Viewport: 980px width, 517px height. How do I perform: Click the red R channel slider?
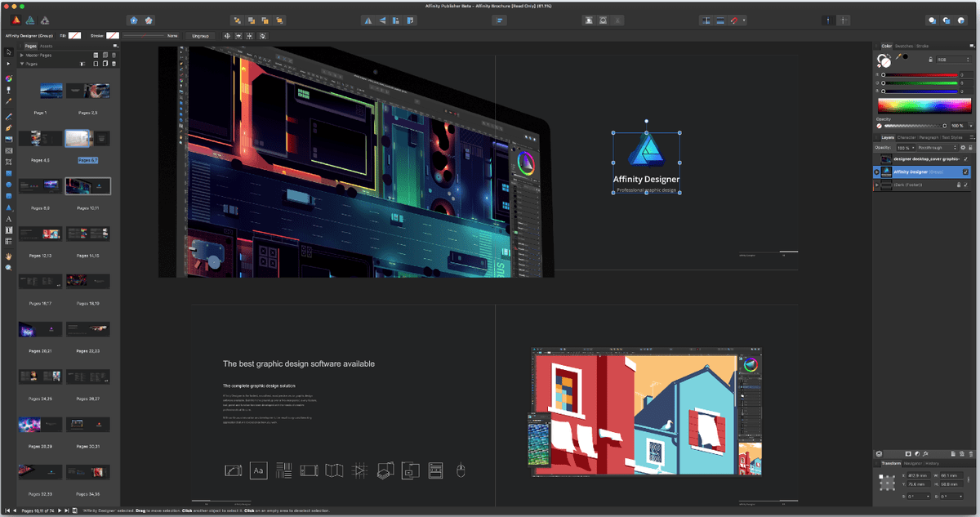coord(920,75)
